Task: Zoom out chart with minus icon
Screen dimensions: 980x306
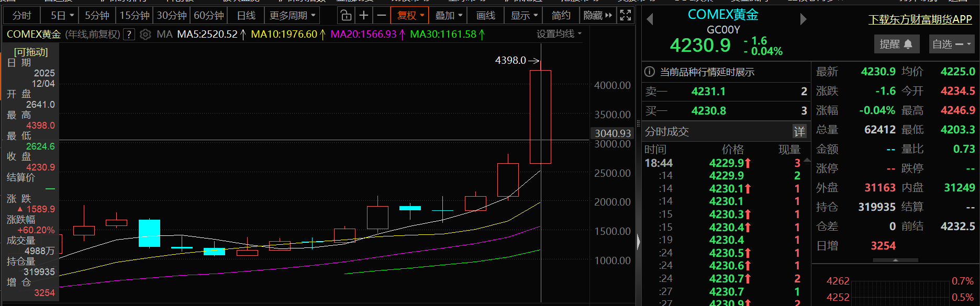Action: [382, 16]
